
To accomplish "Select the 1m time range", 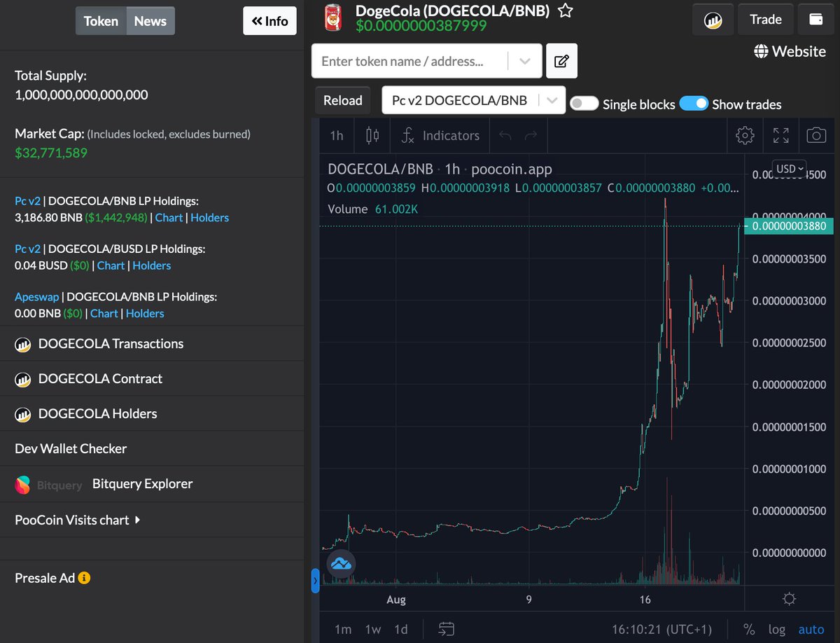I will click(343, 629).
